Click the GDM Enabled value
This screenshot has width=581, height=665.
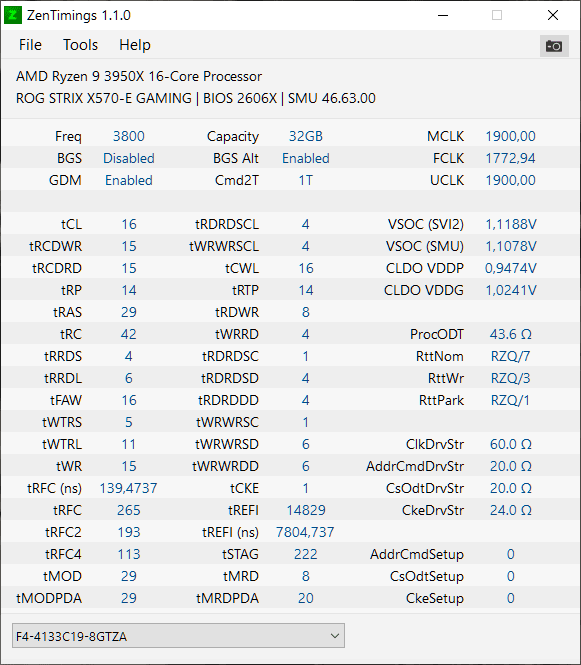(x=128, y=180)
